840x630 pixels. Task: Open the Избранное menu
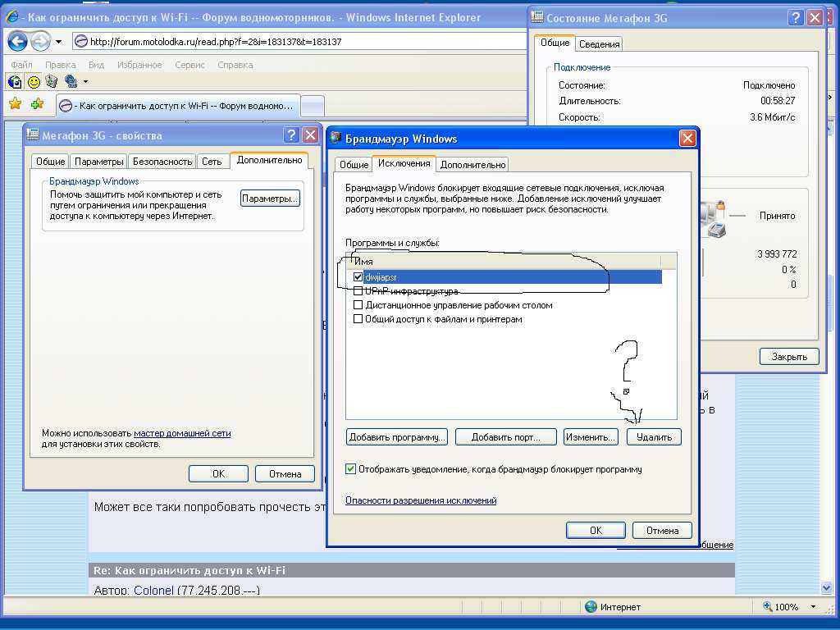pyautogui.click(x=139, y=65)
